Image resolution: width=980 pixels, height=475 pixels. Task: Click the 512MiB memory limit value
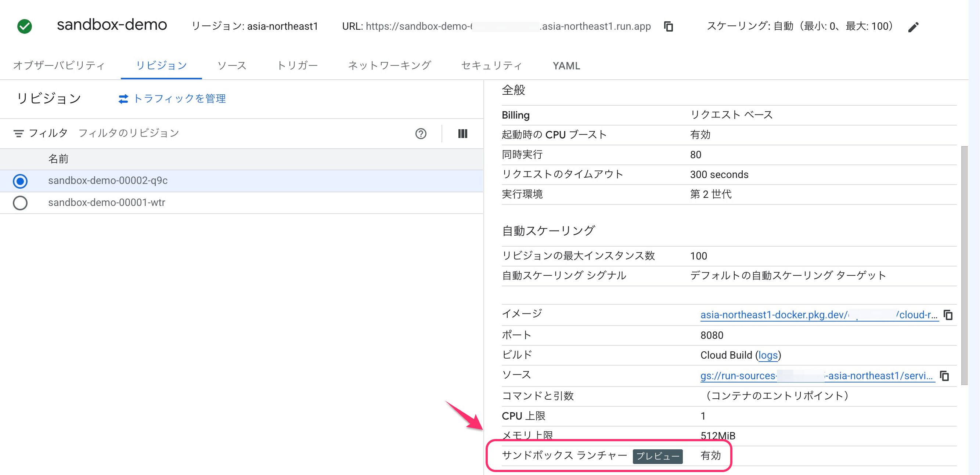click(x=718, y=436)
